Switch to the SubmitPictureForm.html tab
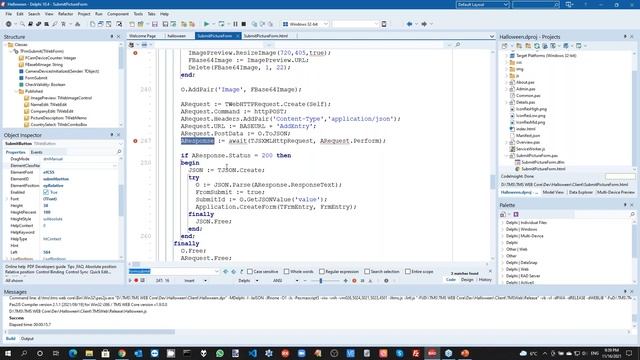This screenshot has width=640, height=360. 266,36
